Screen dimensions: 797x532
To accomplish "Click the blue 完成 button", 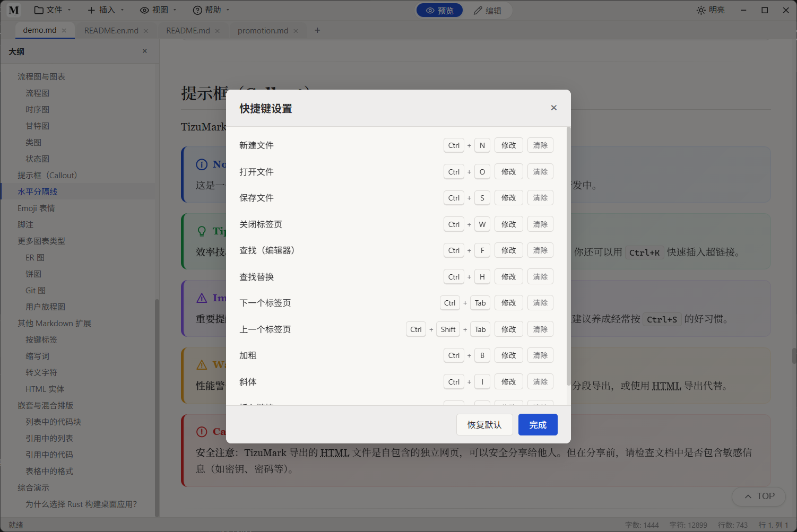I will [538, 425].
